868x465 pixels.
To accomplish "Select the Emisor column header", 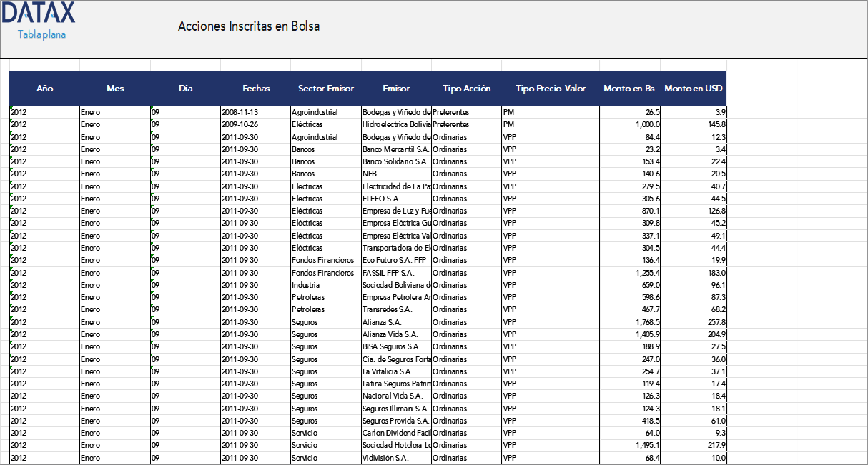I will [396, 89].
